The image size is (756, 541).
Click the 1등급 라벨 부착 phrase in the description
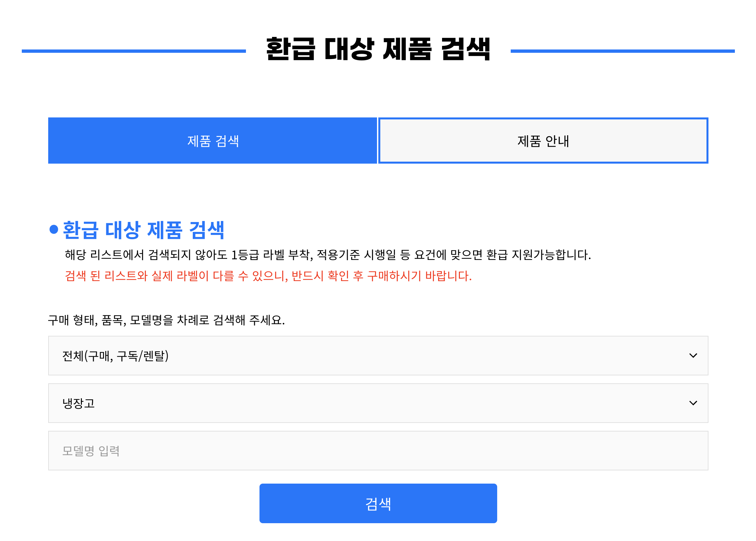pos(271,255)
